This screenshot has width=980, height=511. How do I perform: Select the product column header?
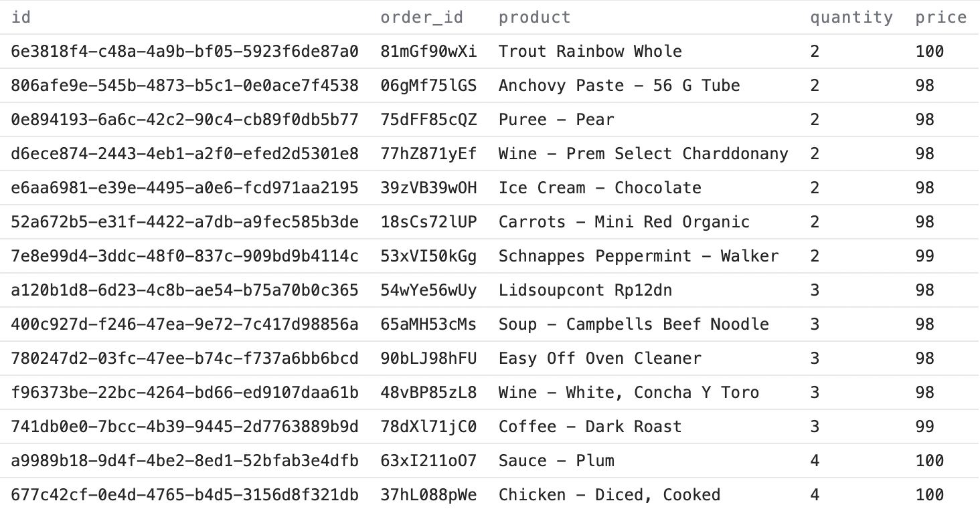534,17
